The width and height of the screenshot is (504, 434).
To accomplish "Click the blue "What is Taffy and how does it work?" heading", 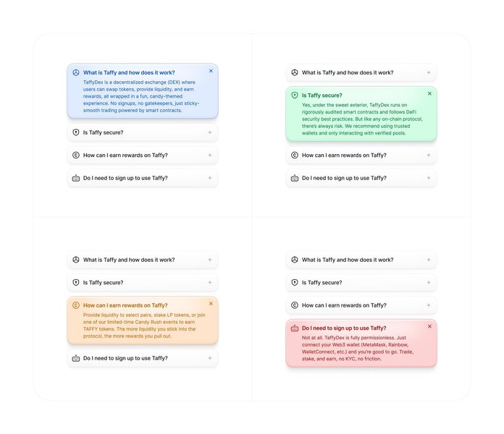I will pyautogui.click(x=129, y=72).
